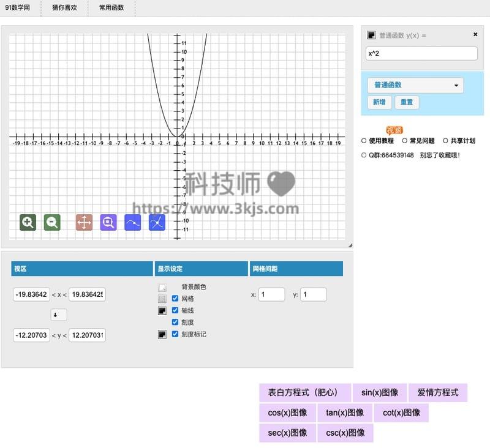Open the 轴线 color swatch
The width and height of the screenshot is (490, 448).
click(162, 311)
